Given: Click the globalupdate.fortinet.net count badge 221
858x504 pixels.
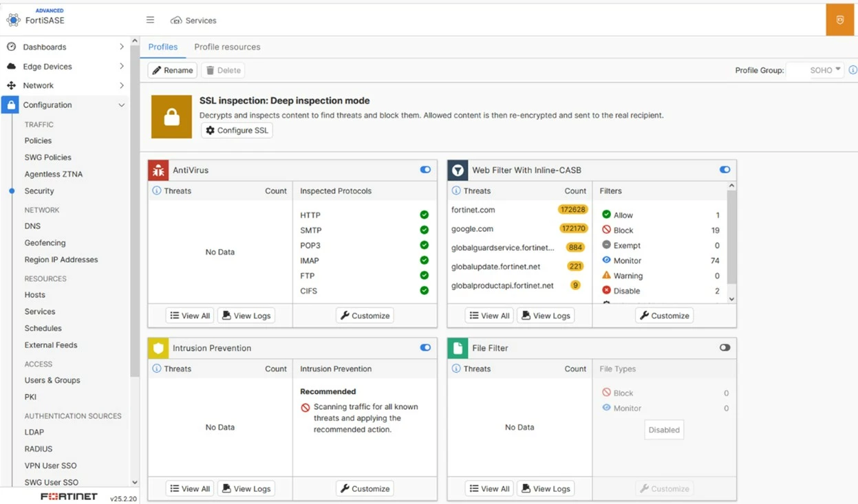Looking at the screenshot, I should 575,266.
